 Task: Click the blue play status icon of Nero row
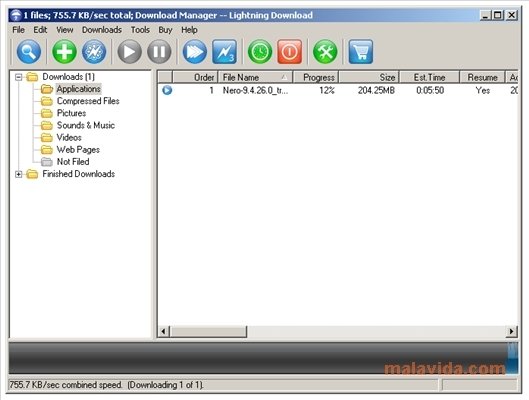[x=167, y=90]
